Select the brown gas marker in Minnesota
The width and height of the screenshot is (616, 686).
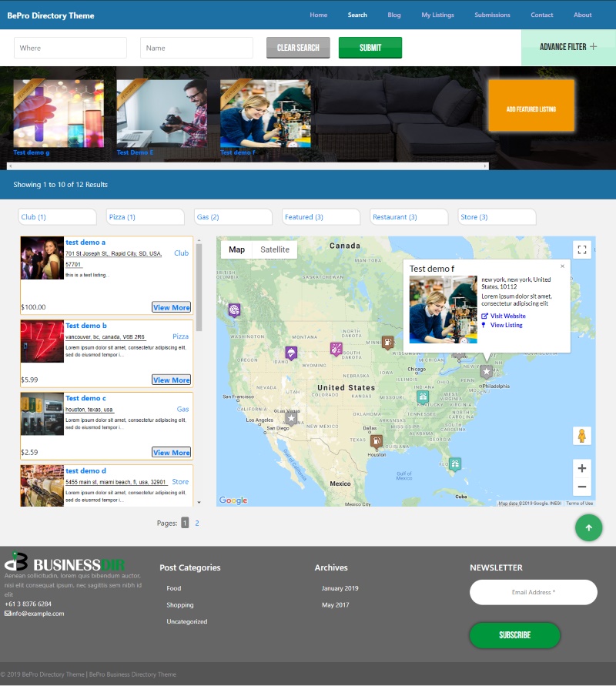[x=387, y=342]
